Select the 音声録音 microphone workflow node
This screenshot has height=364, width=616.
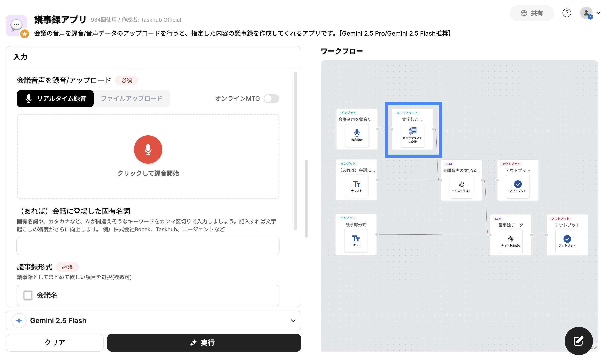(x=357, y=135)
